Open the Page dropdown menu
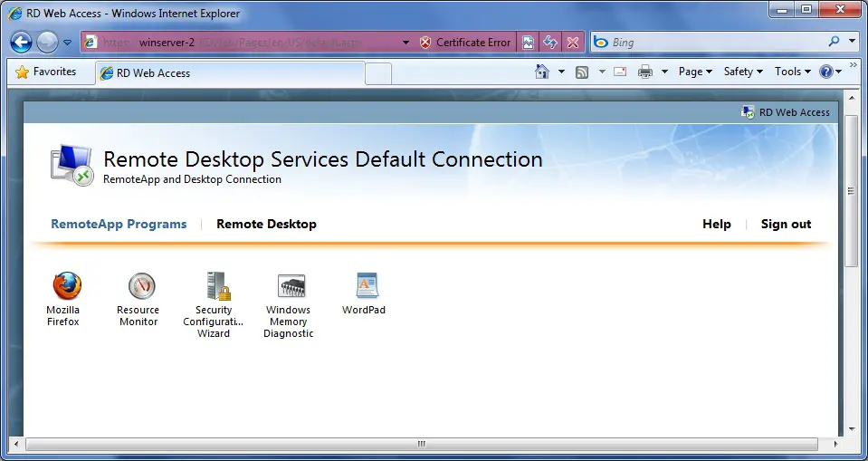 (x=695, y=72)
